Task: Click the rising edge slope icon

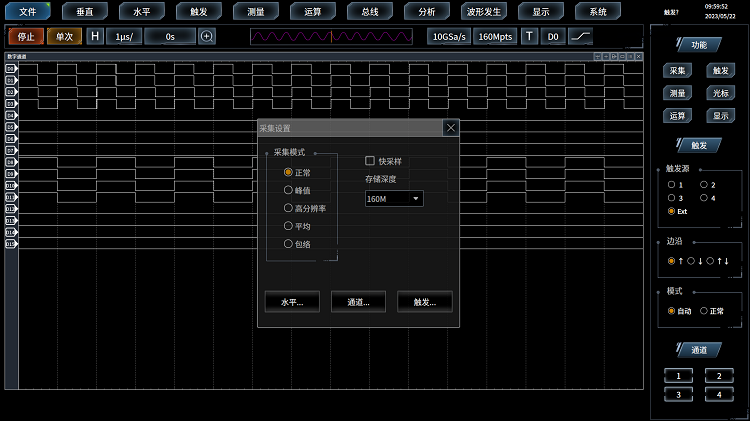Action: coord(580,36)
